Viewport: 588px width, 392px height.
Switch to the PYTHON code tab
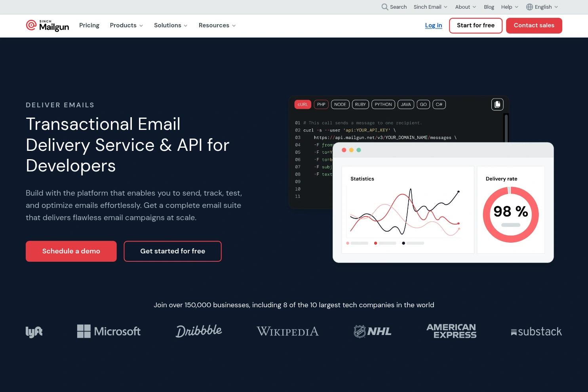click(x=383, y=105)
